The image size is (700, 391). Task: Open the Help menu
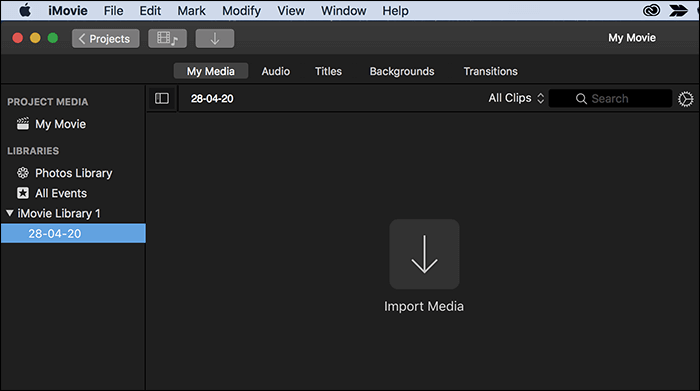click(395, 10)
